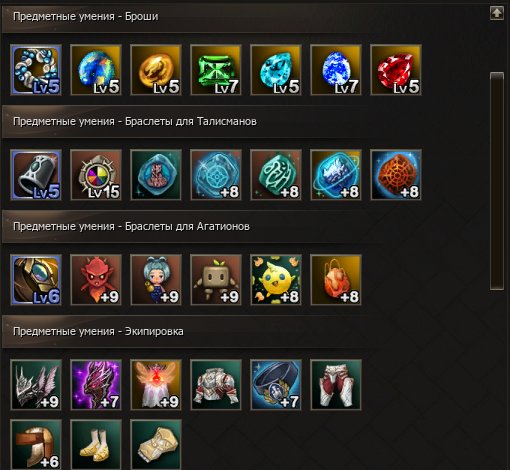Click the leather helmet +6 icon
The image size is (510, 470).
pyautogui.click(x=36, y=445)
